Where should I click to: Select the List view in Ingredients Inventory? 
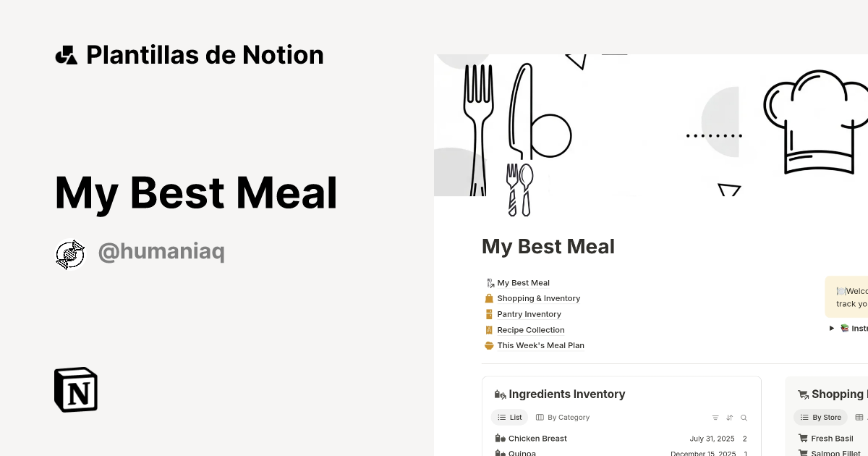click(509, 417)
